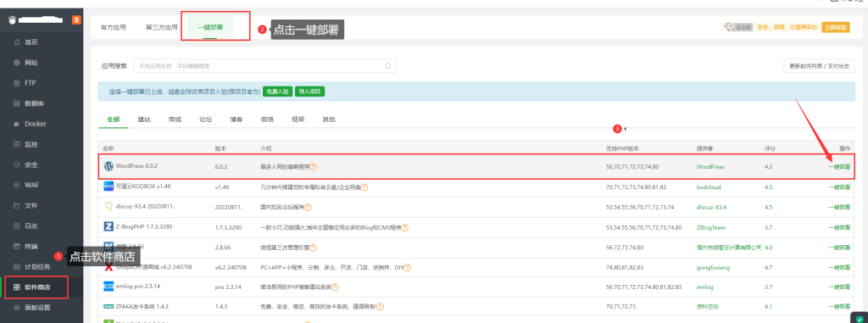Click the WAF icon in sidebar
Screen dimensions: 868x323
click(17, 185)
